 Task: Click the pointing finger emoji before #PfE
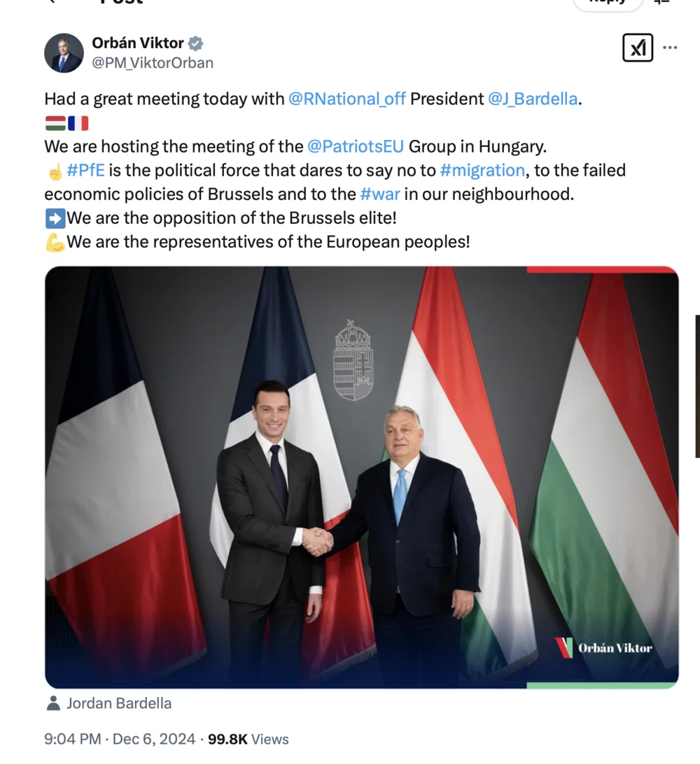(x=55, y=171)
